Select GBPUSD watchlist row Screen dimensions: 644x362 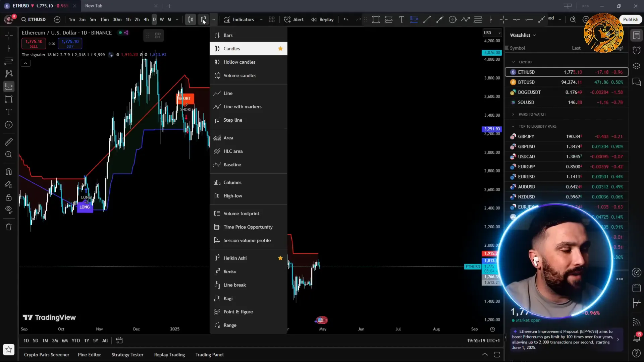click(x=567, y=146)
